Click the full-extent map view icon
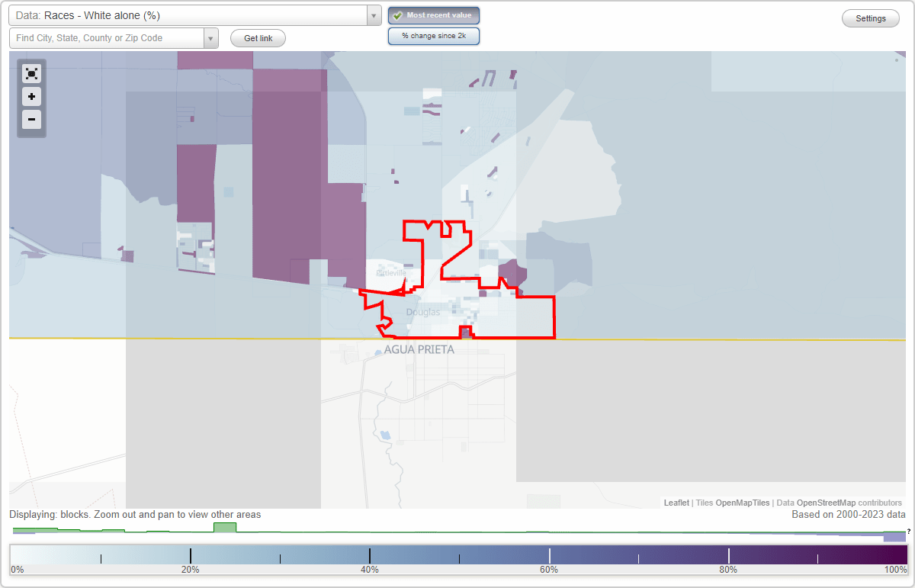Viewport: 915px width, 588px height. click(x=31, y=74)
